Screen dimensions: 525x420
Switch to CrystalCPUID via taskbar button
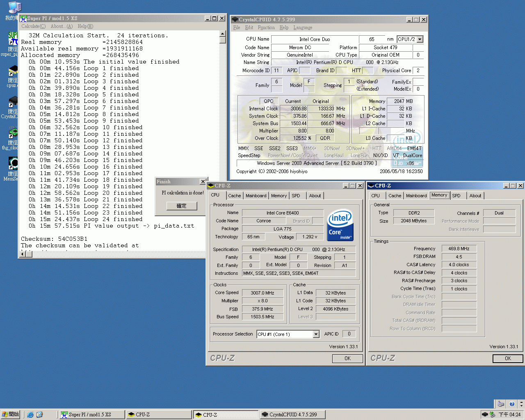292,415
